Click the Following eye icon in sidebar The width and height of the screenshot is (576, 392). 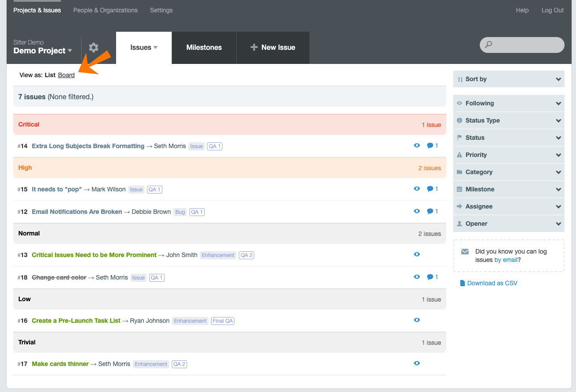click(x=459, y=103)
